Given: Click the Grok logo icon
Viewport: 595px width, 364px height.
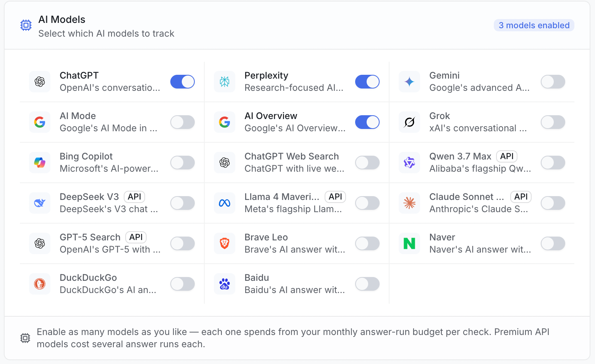Looking at the screenshot, I should tap(409, 122).
